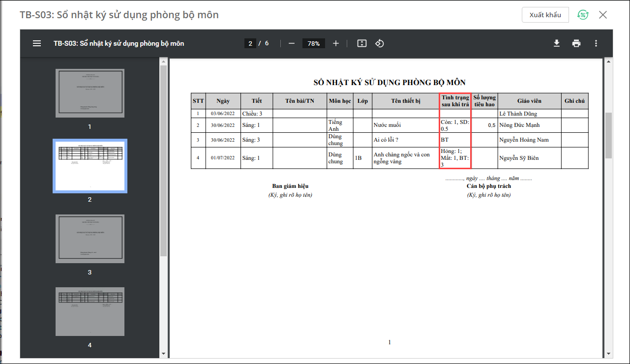This screenshot has height=364, width=630.
Task: Print the document
Action: point(576,43)
